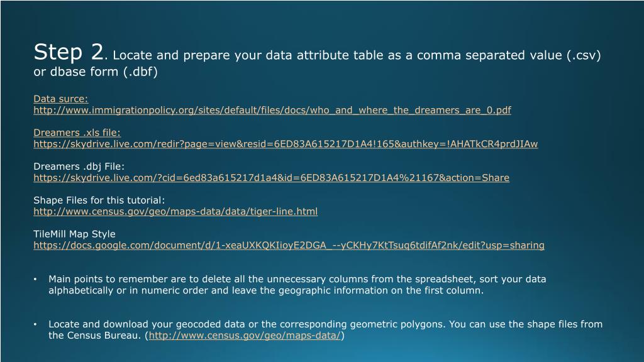Click the "Dreamers .dbj File:" label
644x362 pixels.
tap(79, 166)
